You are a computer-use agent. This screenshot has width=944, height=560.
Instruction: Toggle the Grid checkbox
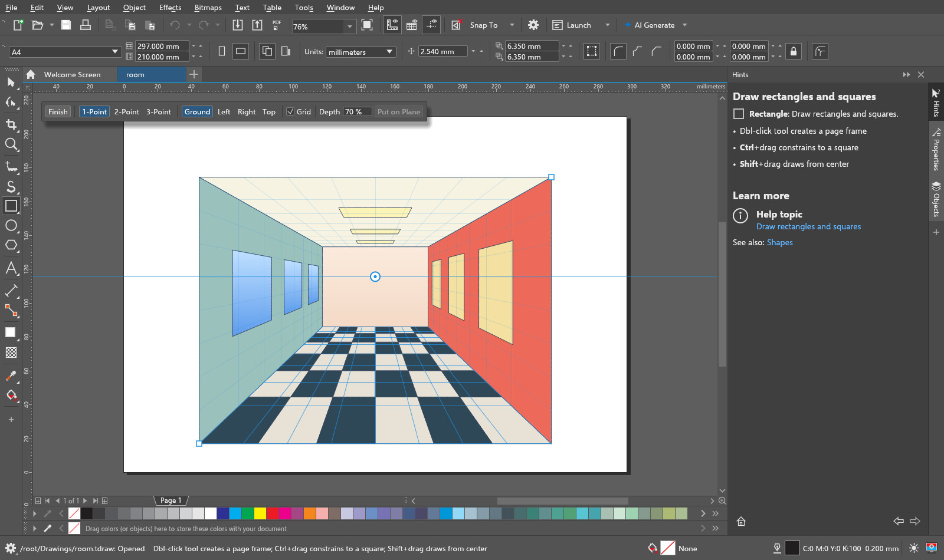290,111
